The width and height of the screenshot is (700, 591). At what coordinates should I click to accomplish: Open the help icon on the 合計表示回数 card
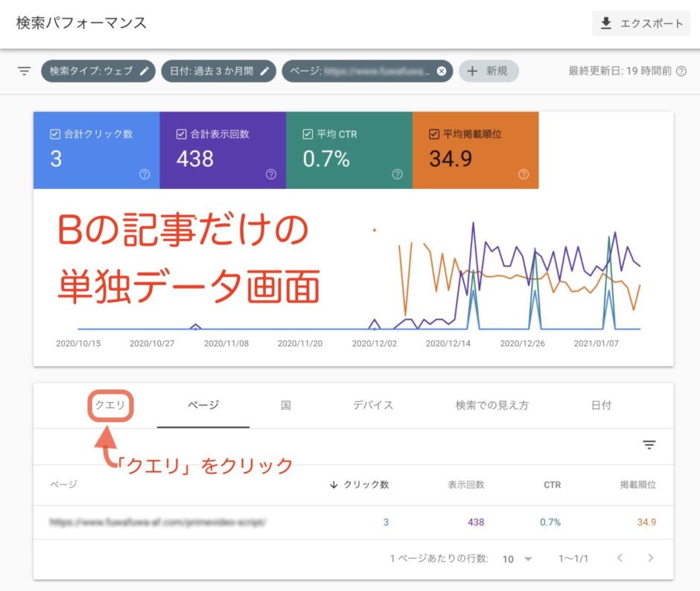pos(271,174)
